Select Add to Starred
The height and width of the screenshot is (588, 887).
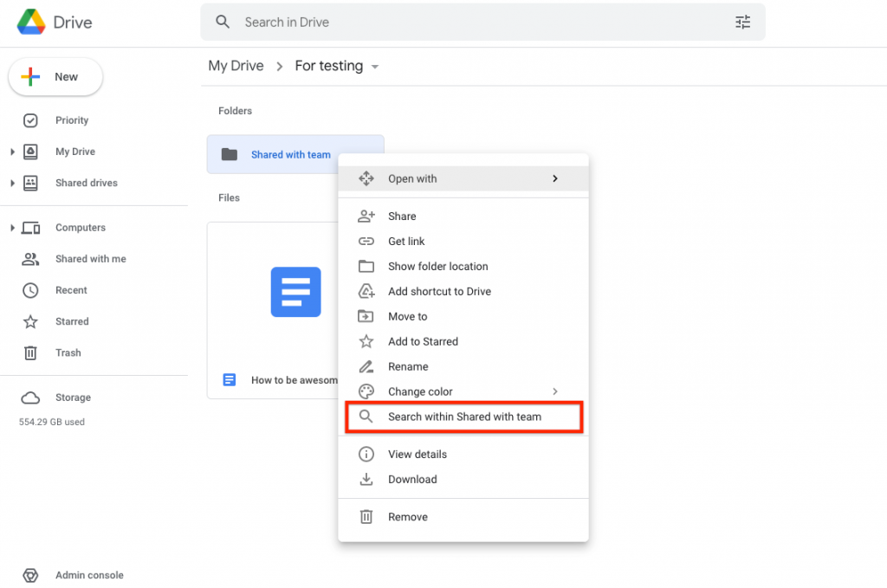point(463,341)
